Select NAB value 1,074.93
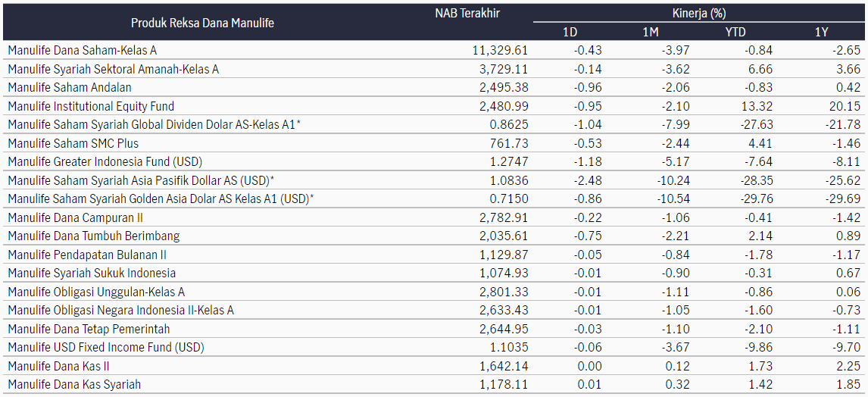The width and height of the screenshot is (868, 397). point(503,273)
